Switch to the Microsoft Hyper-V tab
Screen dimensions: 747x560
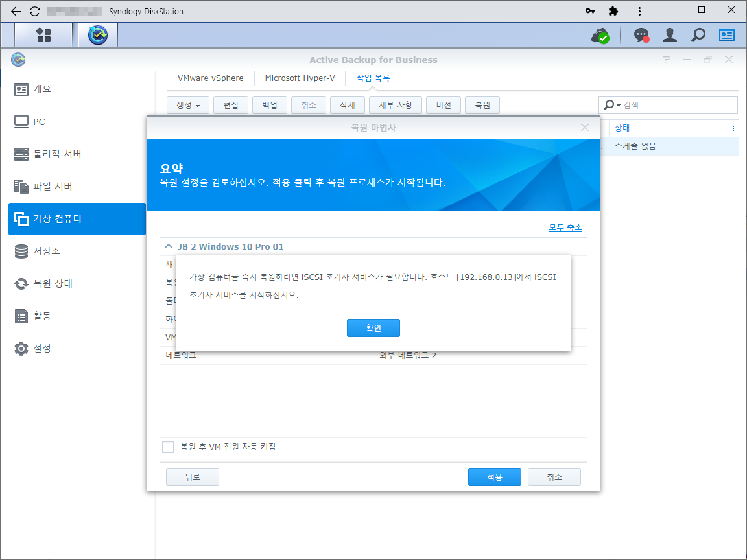[x=300, y=78]
